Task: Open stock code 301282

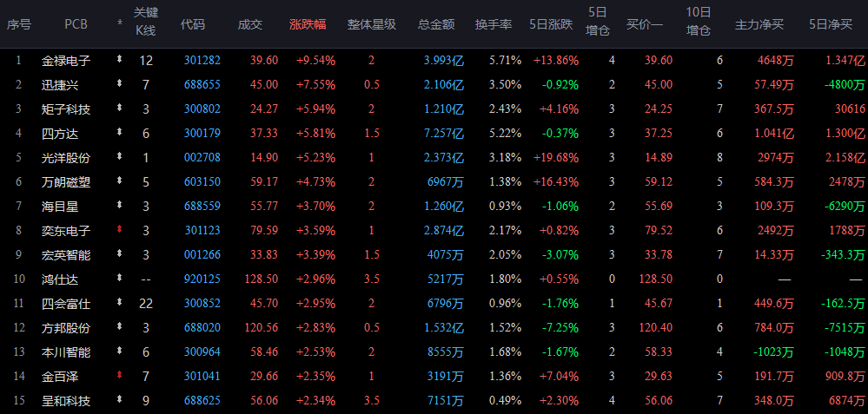Action: click(x=202, y=60)
